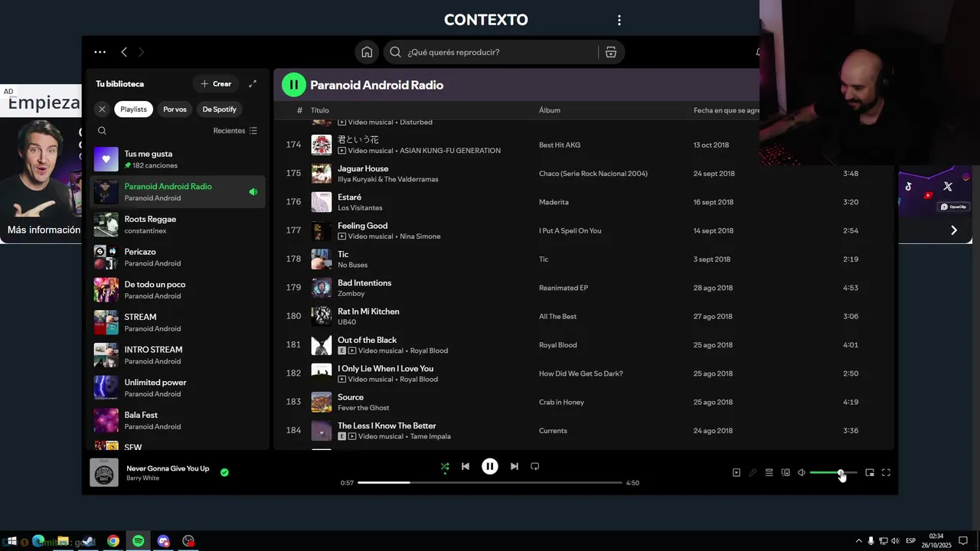This screenshot has height=551, width=980.
Task: Open the CONTEXTO three-dots menu
Action: [619, 21]
